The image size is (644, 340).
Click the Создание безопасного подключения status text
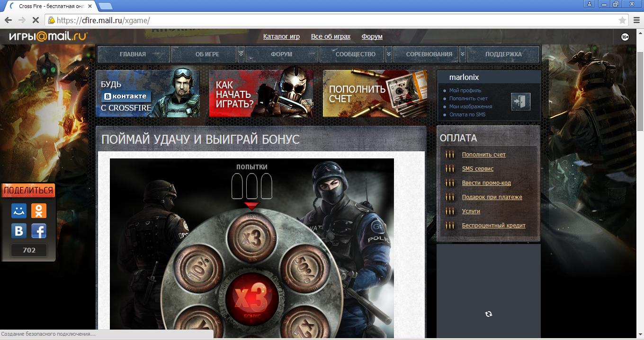(x=48, y=334)
